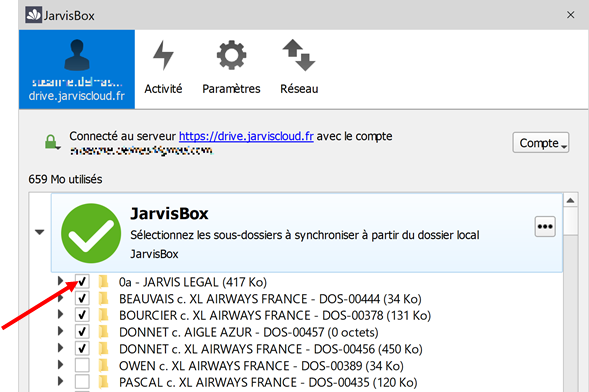
Task: Collapse the JarvisBox folder tree arrow
Action: point(39,232)
